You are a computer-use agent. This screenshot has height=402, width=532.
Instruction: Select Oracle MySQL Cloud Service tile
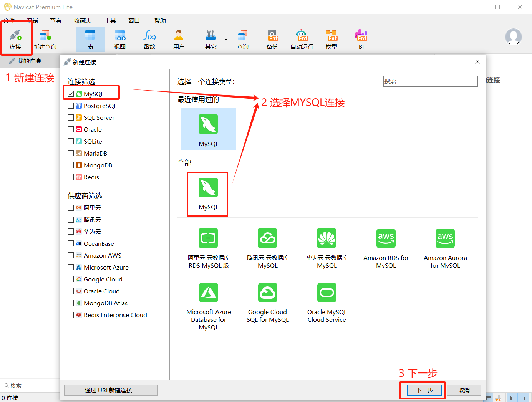[327, 303]
